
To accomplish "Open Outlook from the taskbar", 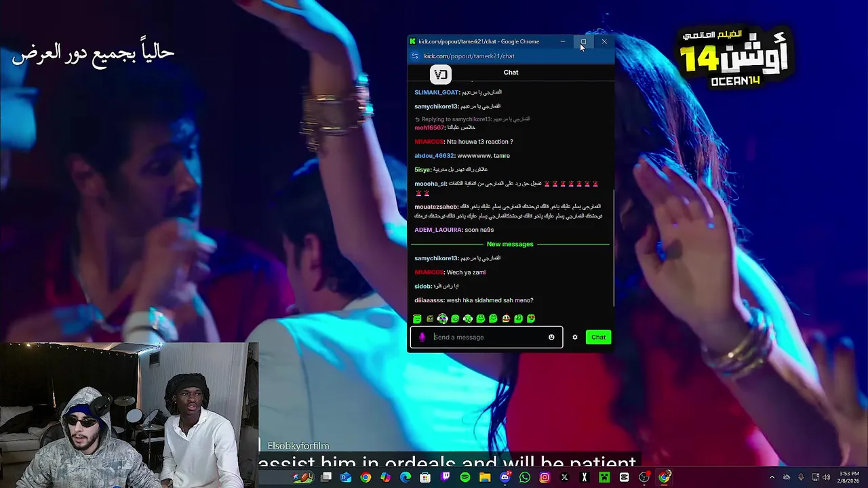I will (x=346, y=478).
